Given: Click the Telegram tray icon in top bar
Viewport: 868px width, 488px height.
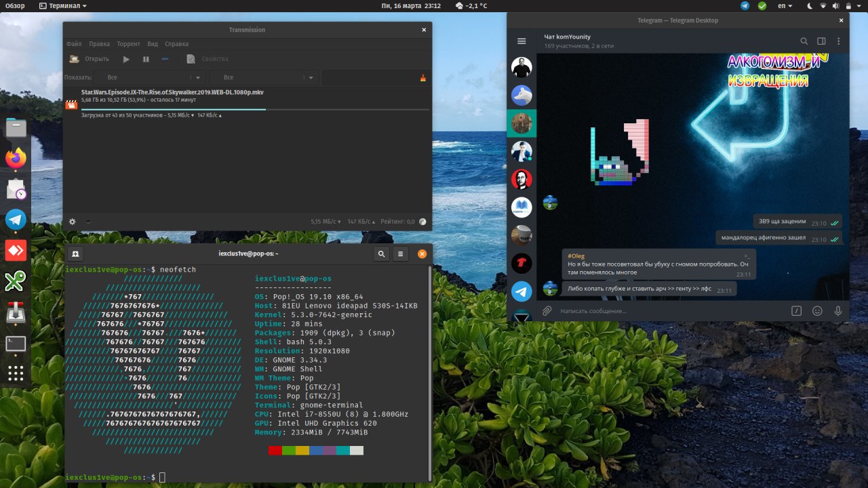Looking at the screenshot, I should [745, 5].
